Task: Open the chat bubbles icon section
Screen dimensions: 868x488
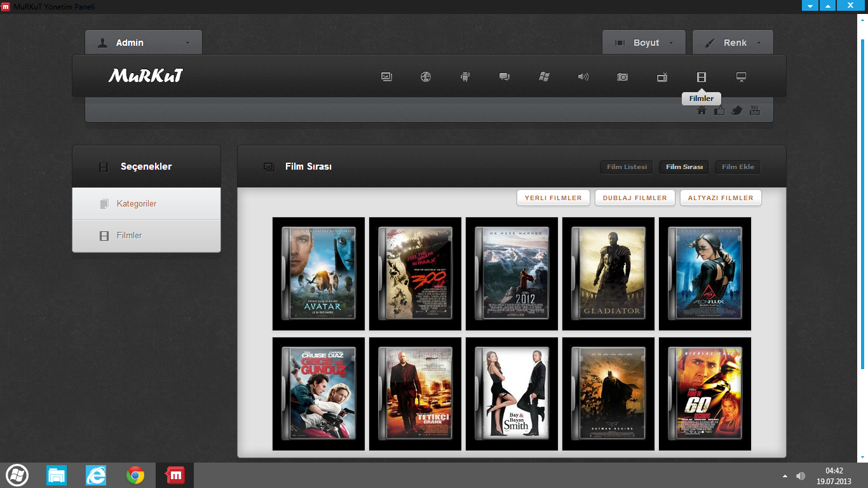Action: [x=505, y=77]
